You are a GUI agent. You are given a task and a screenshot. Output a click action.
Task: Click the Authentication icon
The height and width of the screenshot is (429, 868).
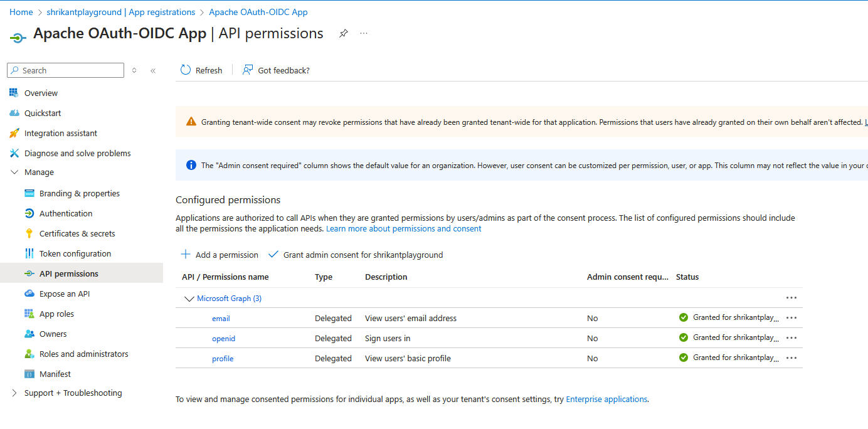pos(29,213)
